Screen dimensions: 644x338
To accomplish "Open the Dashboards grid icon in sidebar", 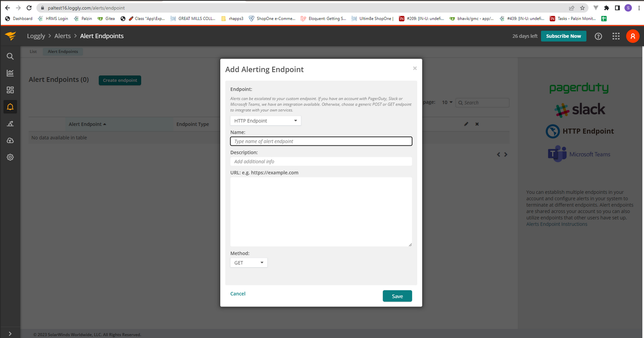I will (x=10, y=90).
